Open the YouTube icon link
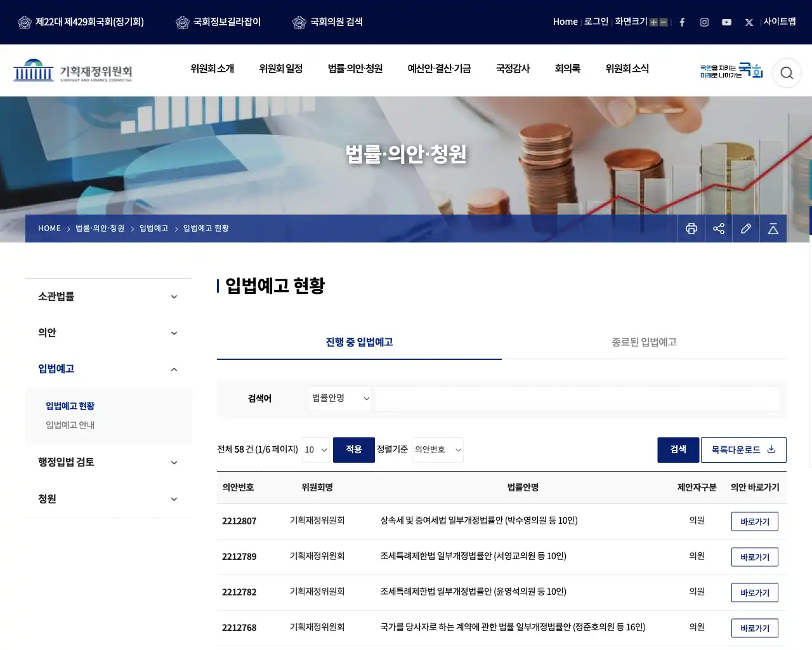This screenshot has width=812, height=650. click(726, 22)
